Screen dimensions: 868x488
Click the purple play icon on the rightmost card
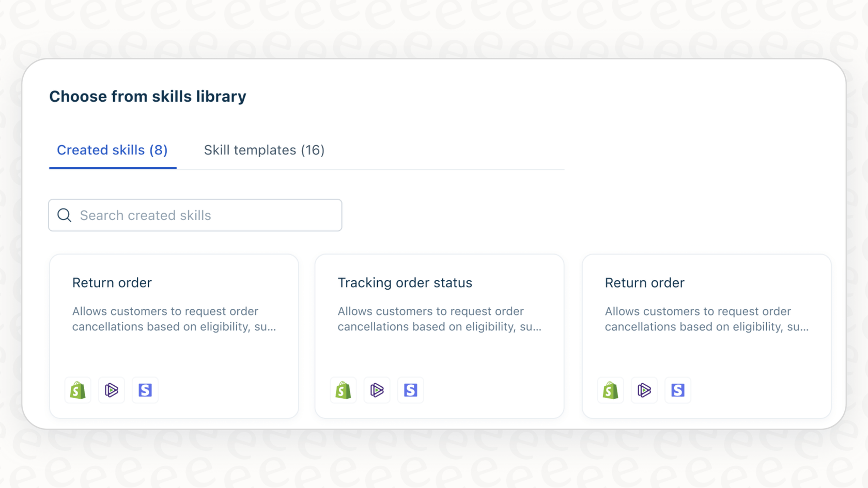[644, 390]
